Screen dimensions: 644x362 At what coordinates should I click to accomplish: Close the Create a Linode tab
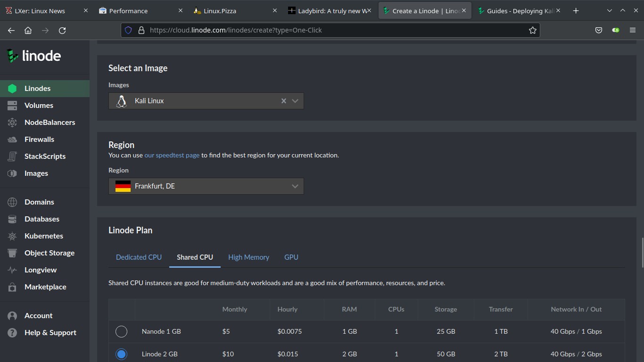click(463, 10)
